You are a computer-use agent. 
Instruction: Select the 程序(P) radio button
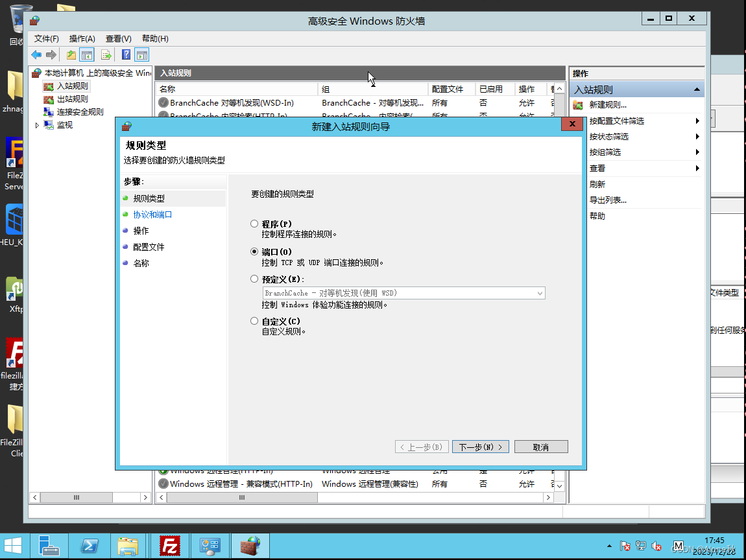pos(254,224)
